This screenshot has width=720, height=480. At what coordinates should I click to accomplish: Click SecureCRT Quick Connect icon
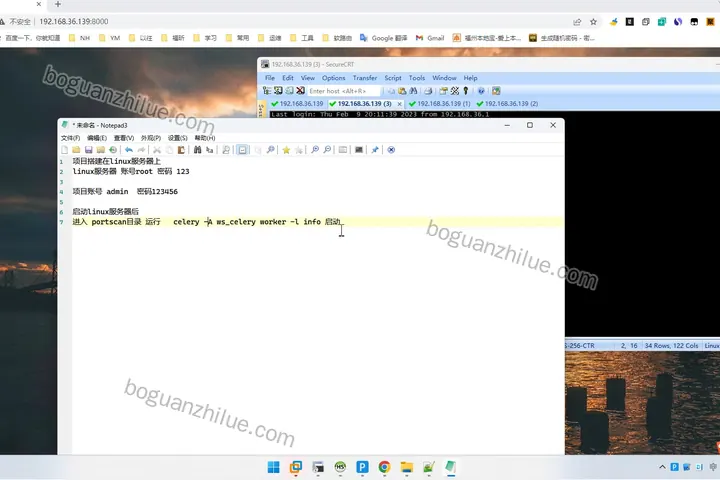click(x=278, y=91)
